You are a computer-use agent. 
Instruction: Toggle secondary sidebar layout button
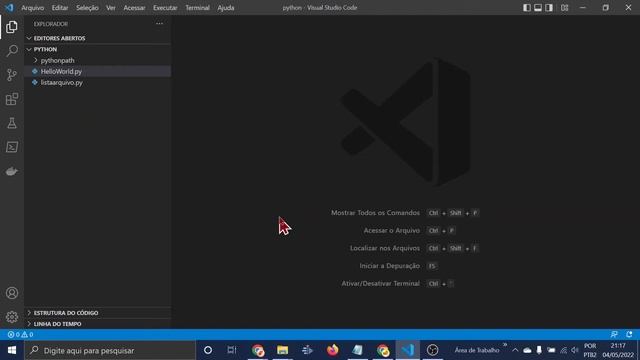(x=549, y=8)
